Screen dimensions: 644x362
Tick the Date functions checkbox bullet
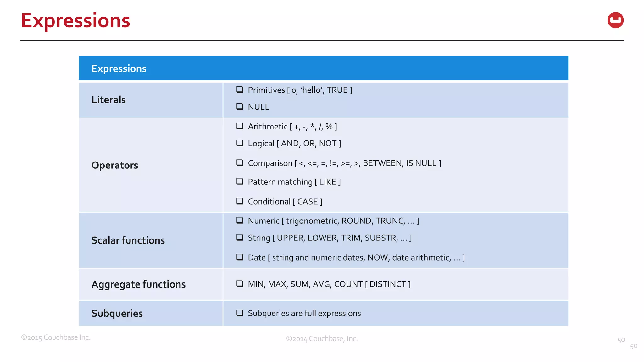tap(240, 257)
